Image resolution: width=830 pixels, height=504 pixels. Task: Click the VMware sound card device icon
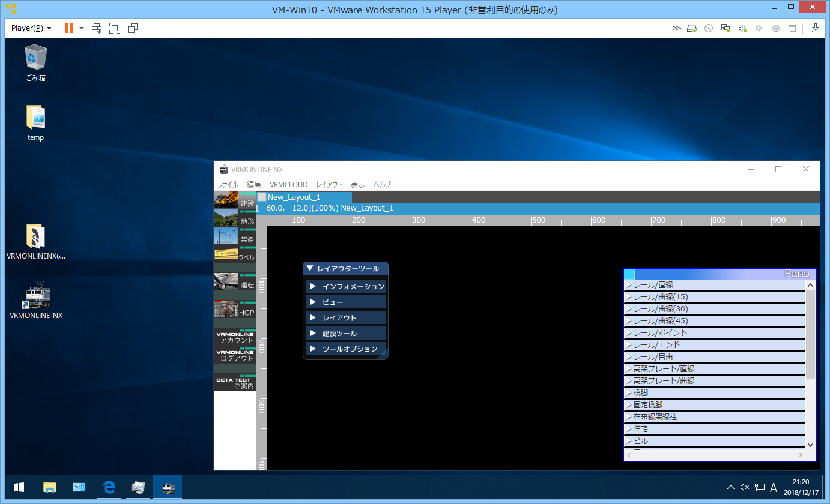[742, 28]
